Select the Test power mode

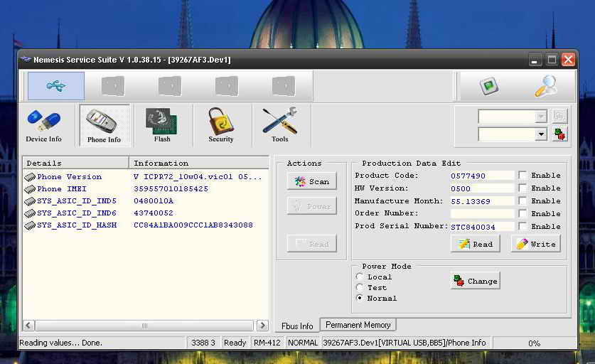point(360,287)
